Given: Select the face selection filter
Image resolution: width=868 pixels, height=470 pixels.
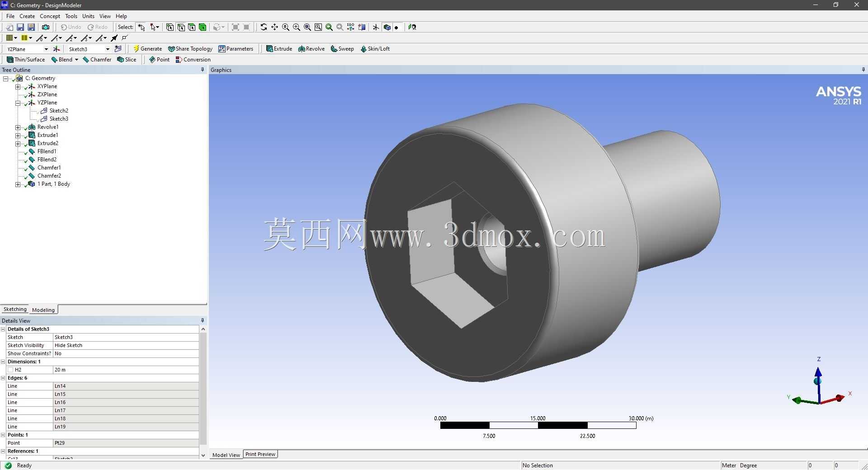Looking at the screenshot, I should [192, 27].
